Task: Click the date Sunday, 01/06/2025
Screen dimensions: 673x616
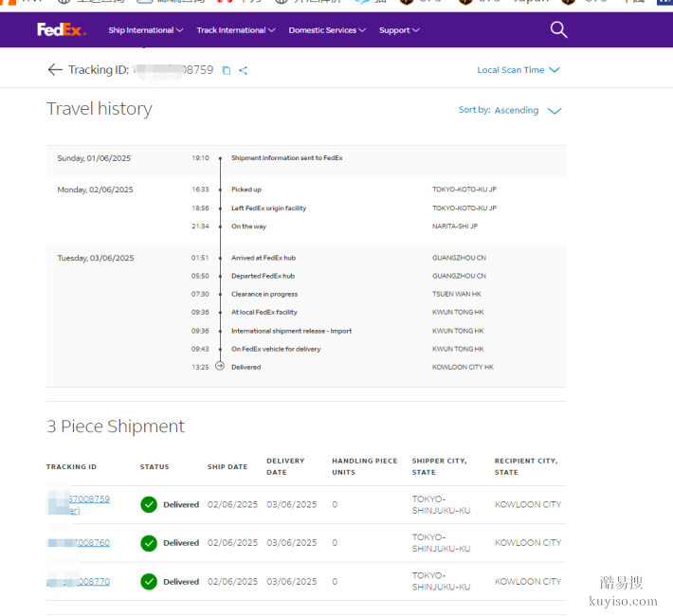Action: coord(94,158)
